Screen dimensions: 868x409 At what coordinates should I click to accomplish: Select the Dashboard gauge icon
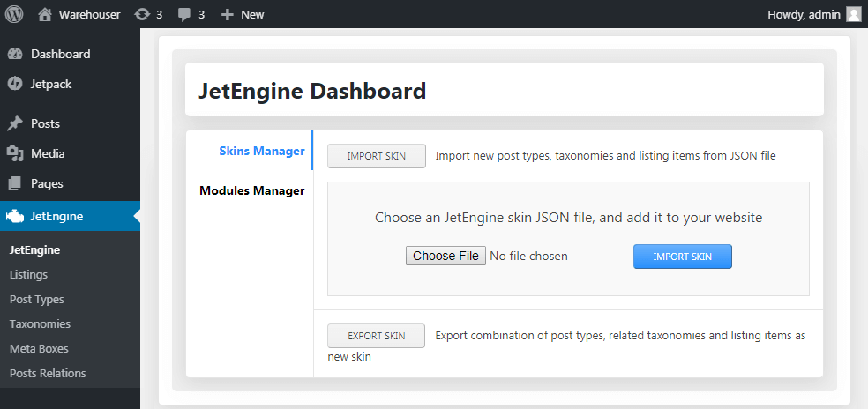click(x=15, y=55)
